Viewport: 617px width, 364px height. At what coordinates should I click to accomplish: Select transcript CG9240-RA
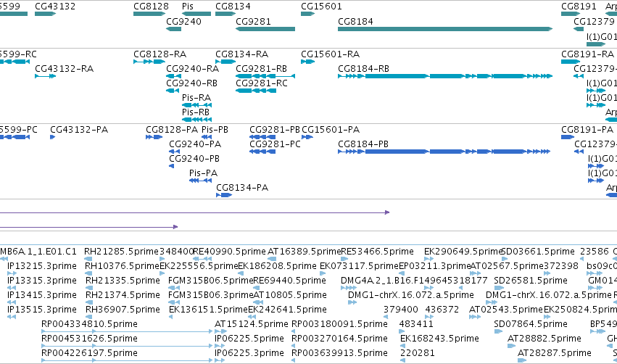pos(192,69)
